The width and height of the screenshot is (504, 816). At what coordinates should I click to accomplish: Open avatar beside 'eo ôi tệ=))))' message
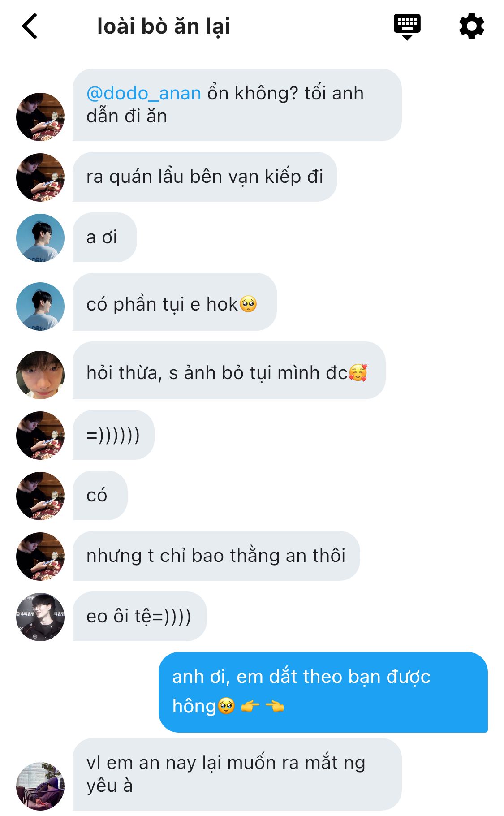[40, 617]
